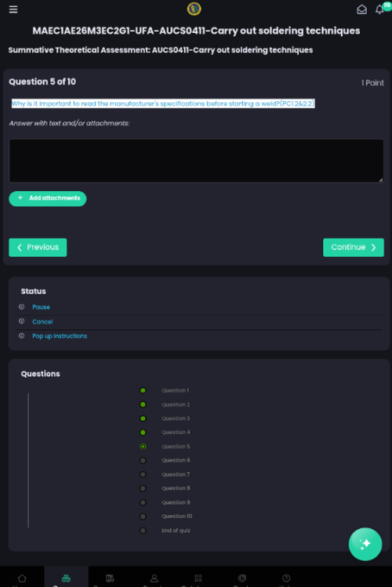Jump to Question 3 indicator

[143, 419]
